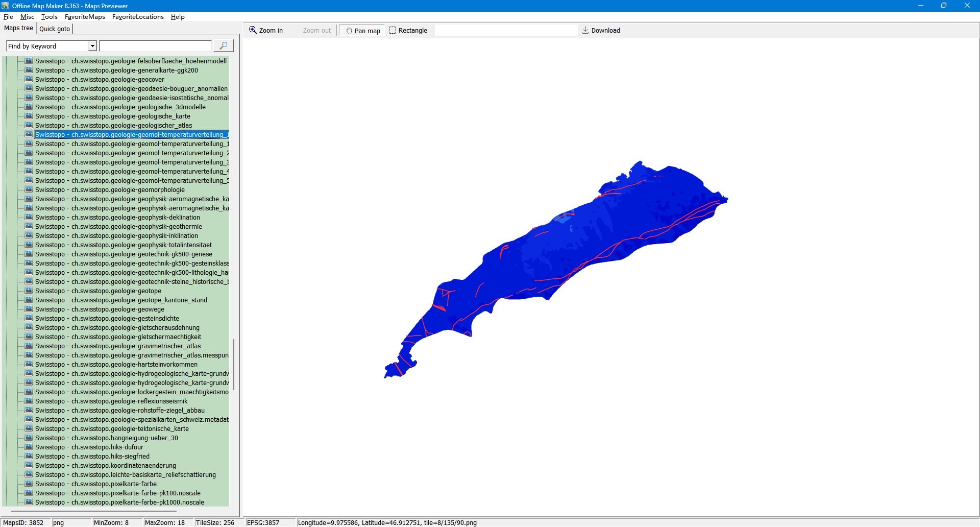This screenshot has height=527, width=980.
Task: Switch to the Maps tree tab
Action: 18,28
